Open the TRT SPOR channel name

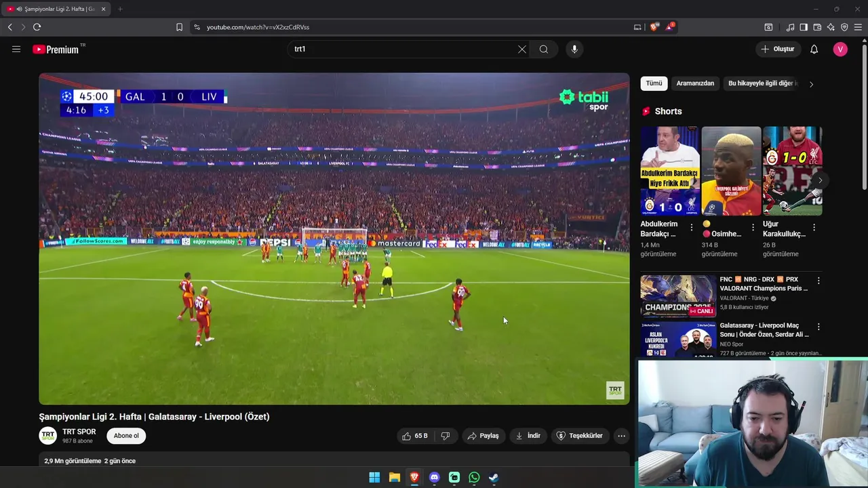click(79, 432)
